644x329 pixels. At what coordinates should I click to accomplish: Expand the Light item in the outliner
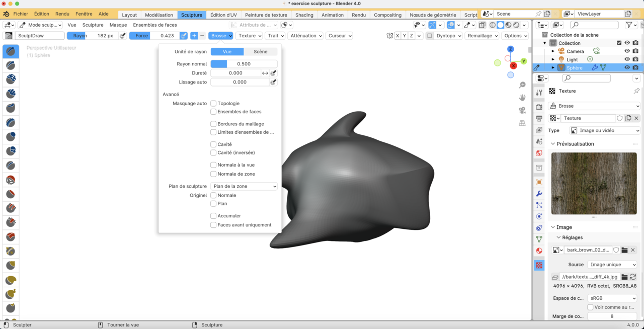coord(553,59)
